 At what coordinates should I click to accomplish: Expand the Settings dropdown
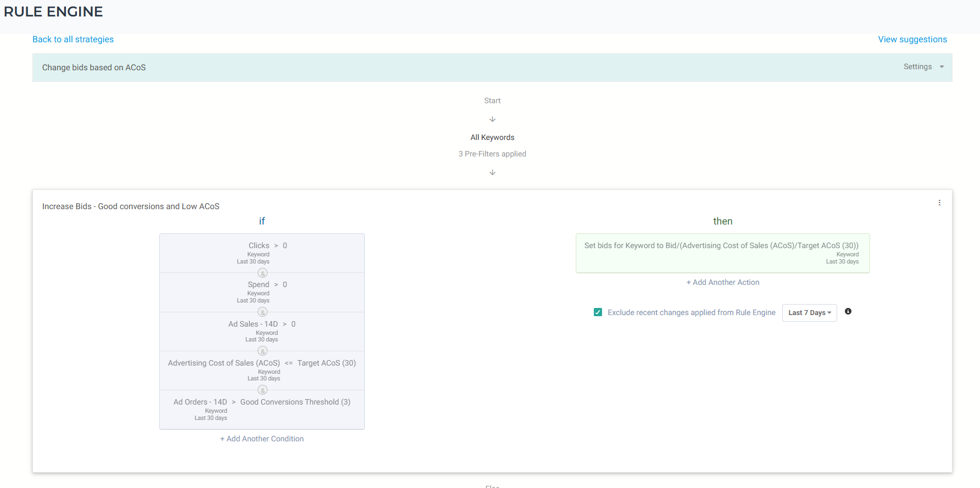923,67
